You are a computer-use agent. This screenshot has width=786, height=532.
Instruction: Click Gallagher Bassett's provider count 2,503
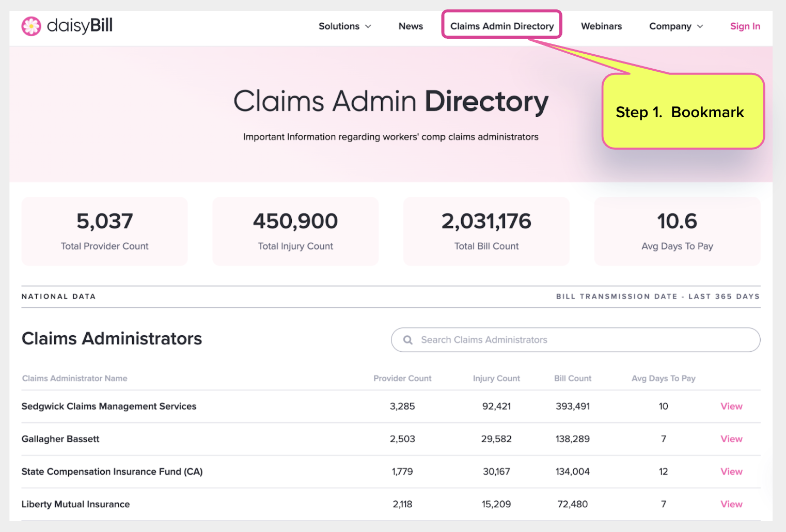[402, 439]
